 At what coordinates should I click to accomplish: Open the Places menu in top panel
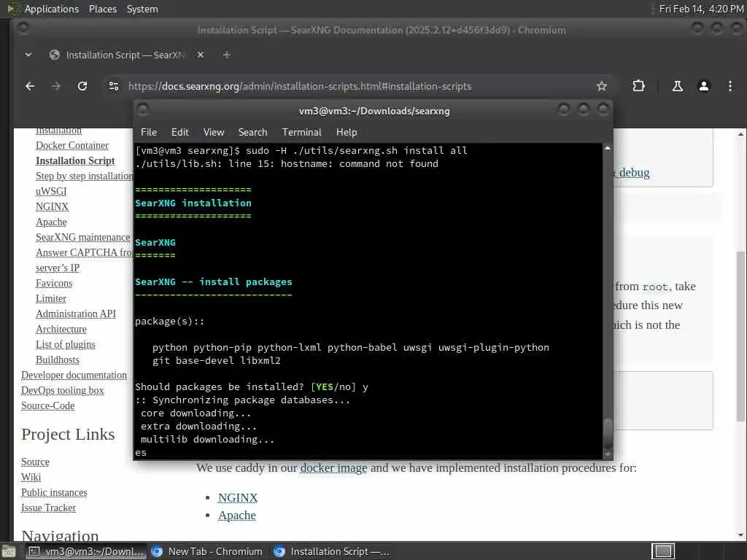click(x=102, y=9)
